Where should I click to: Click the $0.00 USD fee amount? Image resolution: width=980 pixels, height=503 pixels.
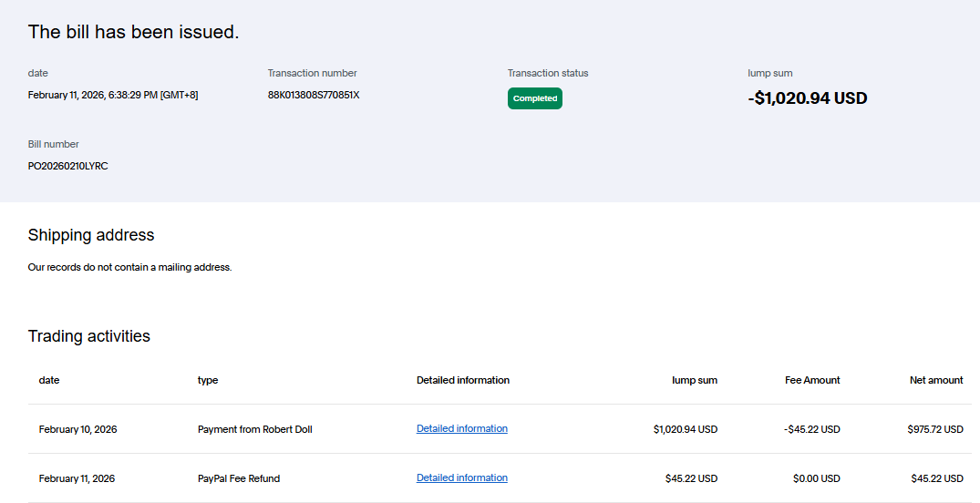816,478
